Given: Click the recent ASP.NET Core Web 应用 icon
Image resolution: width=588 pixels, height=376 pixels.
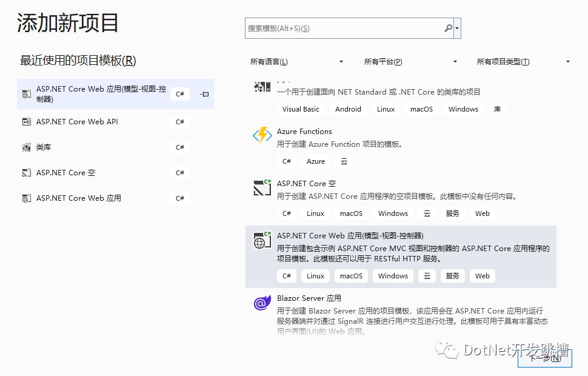Looking at the screenshot, I should pyautogui.click(x=26, y=198).
